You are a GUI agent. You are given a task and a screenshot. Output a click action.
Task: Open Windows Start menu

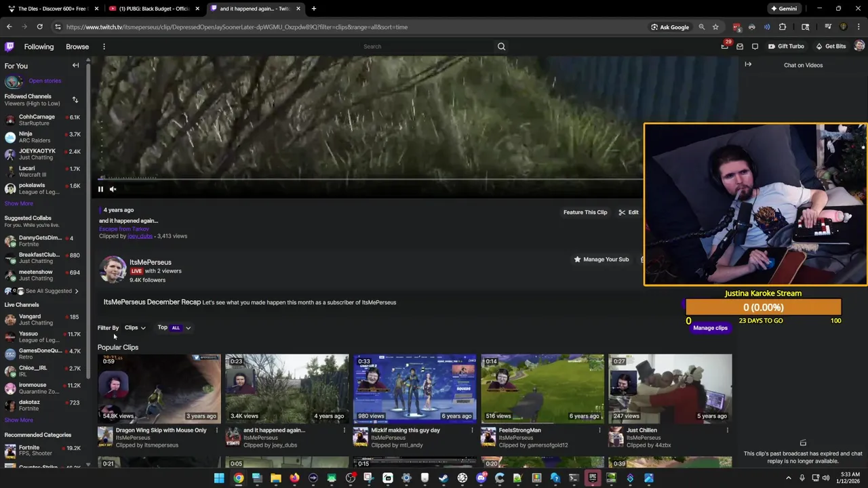point(219,479)
